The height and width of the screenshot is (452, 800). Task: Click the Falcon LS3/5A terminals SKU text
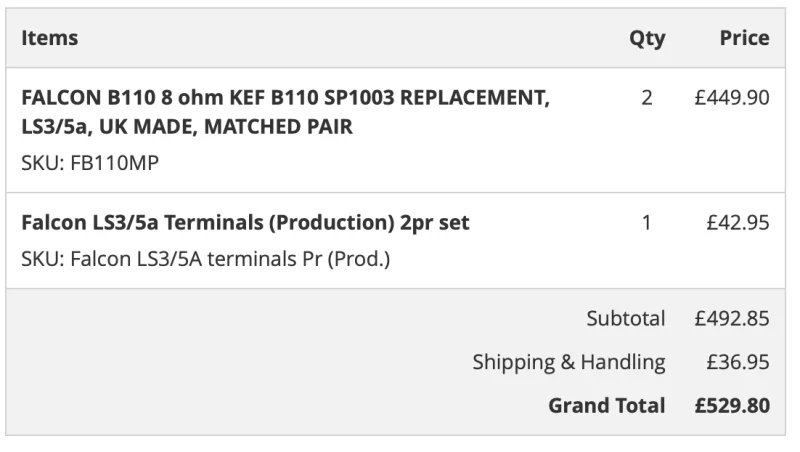(x=205, y=260)
